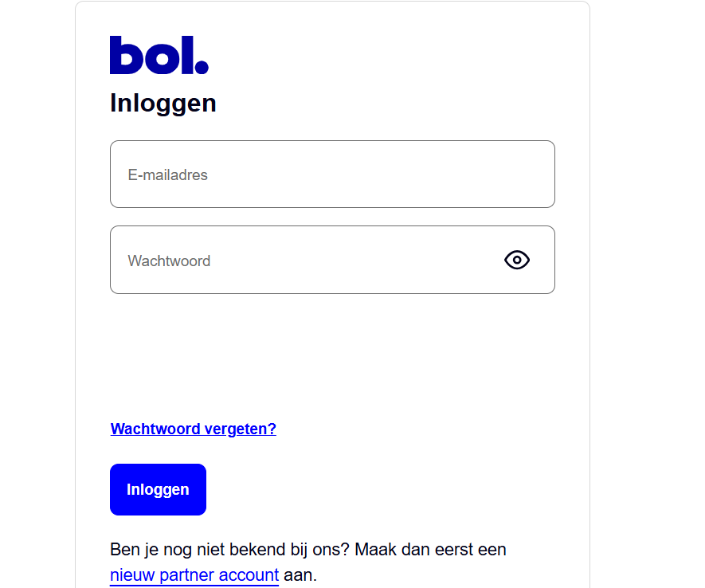705x588 pixels.
Task: Open the Wachtwoord vergeten? link
Action: pyautogui.click(x=194, y=429)
